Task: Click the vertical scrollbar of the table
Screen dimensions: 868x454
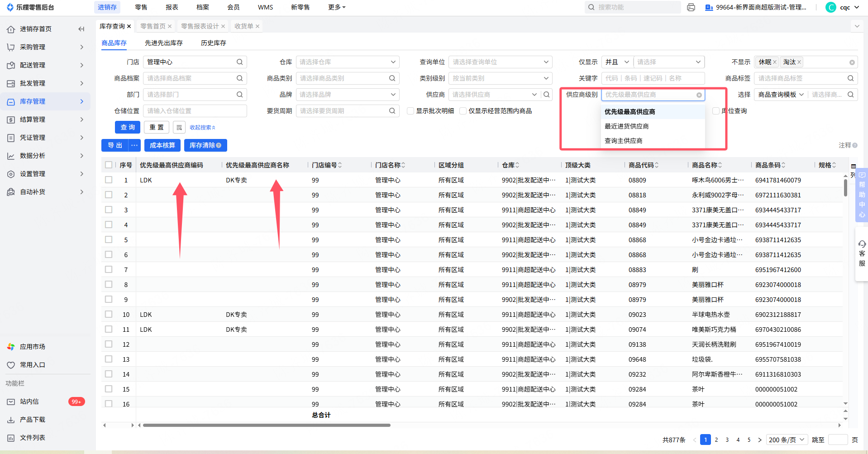Action: pyautogui.click(x=845, y=188)
